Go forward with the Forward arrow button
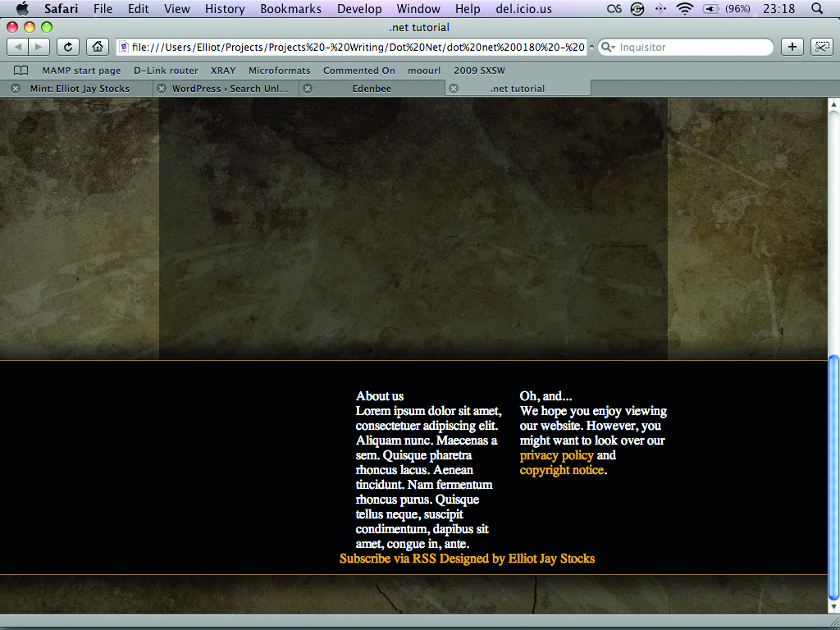840x630 pixels. pyautogui.click(x=39, y=47)
